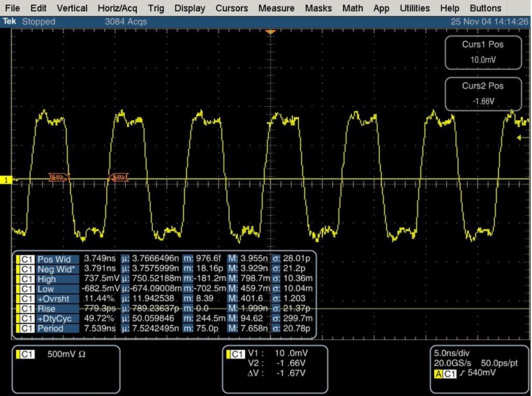
Task: Click the Pos Wid measurement label
Action: click(54, 259)
